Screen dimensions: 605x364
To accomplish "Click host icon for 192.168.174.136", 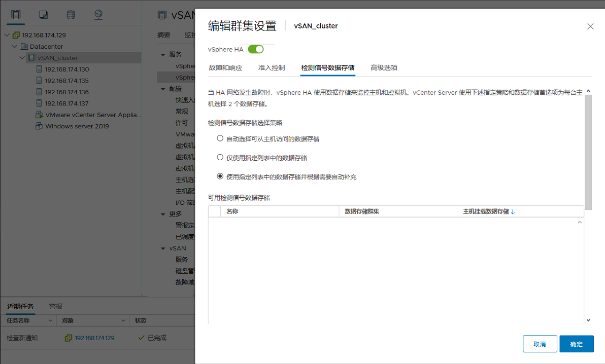I will click(x=39, y=92).
